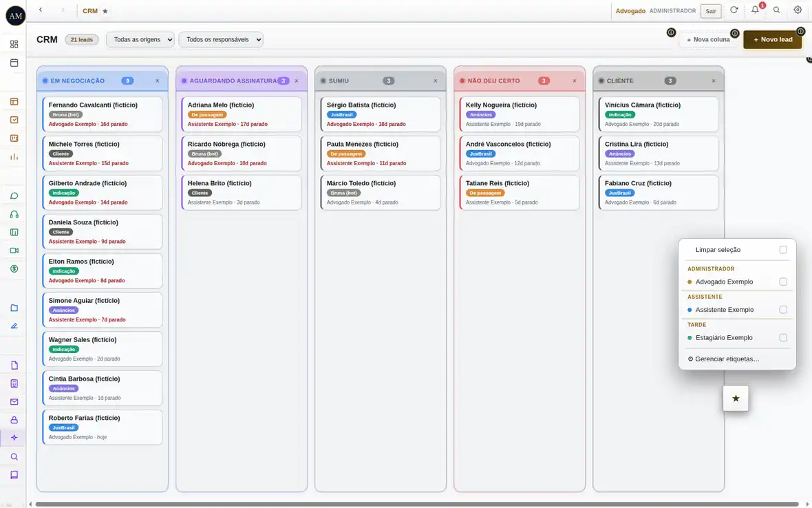
Task: Expand the Todas as origens dropdown
Action: pyautogui.click(x=140, y=39)
